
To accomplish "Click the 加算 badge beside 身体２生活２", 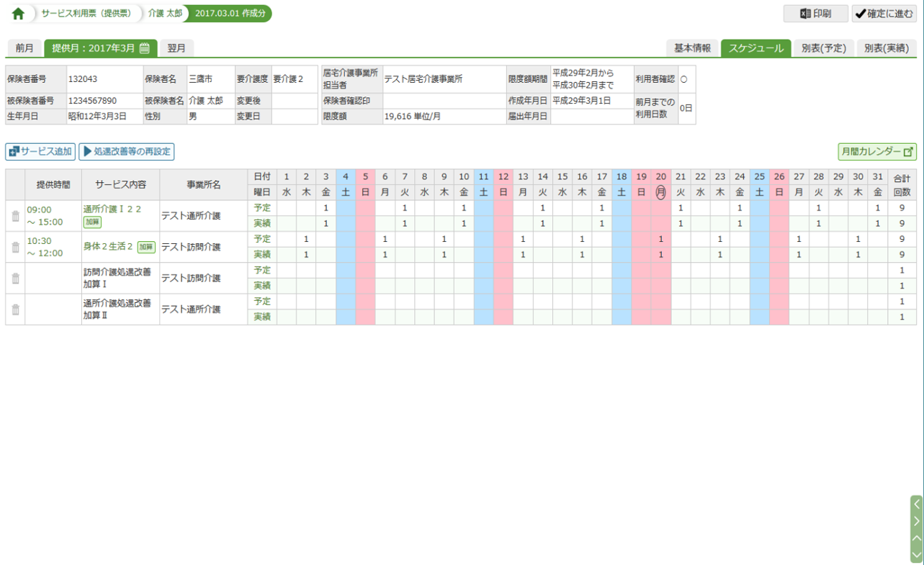I will click(x=146, y=247).
